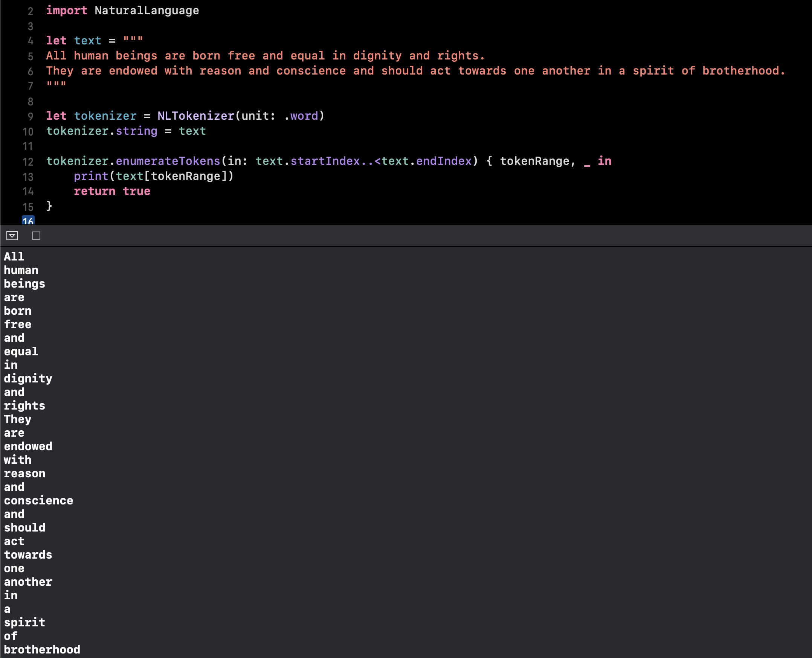This screenshot has width=812, height=658.
Task: Click 'All' at top of console output
Action: [14, 257]
